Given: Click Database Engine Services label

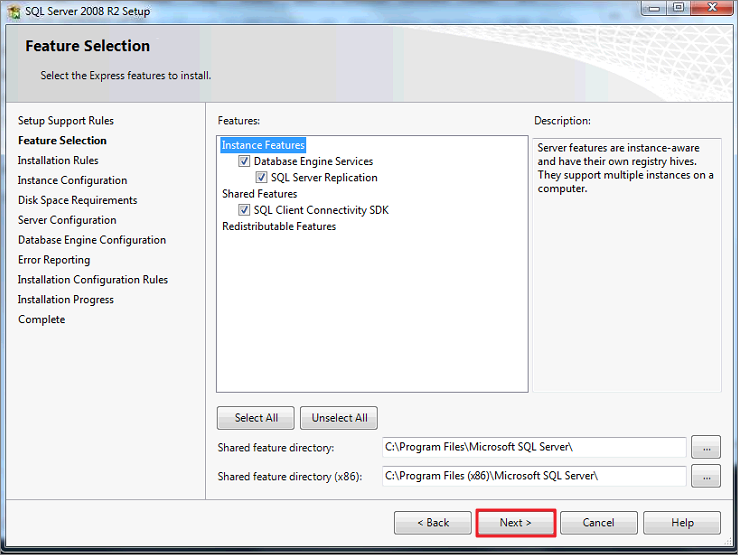Looking at the screenshot, I should [313, 161].
